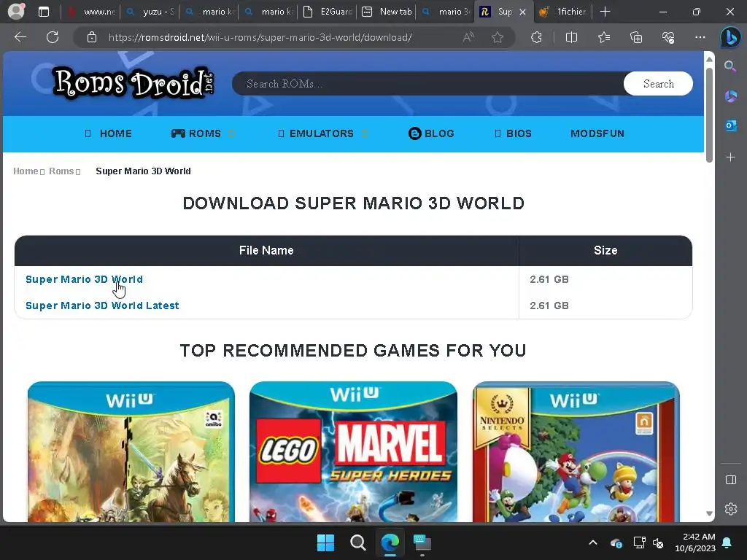Open the browser profile avatar

pos(16,12)
